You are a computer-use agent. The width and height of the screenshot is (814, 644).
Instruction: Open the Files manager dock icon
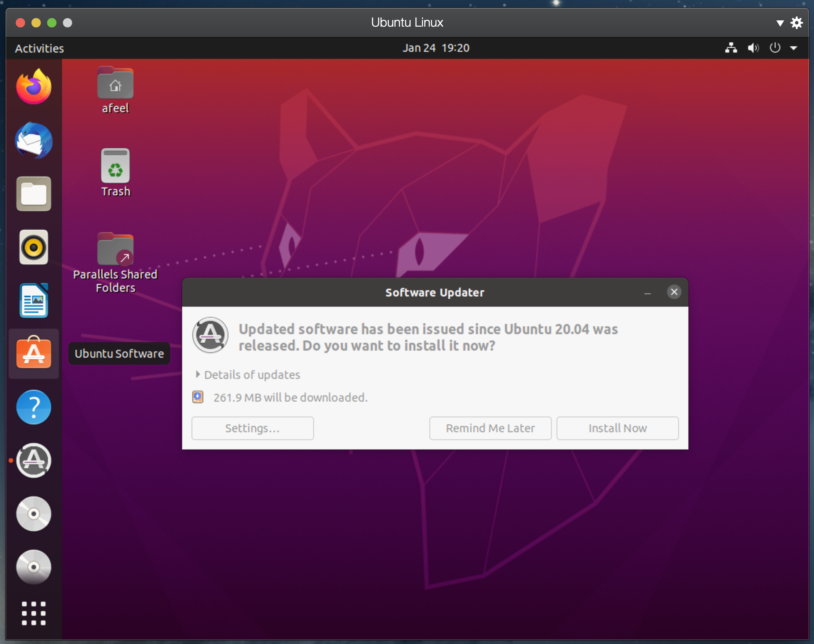click(x=34, y=194)
